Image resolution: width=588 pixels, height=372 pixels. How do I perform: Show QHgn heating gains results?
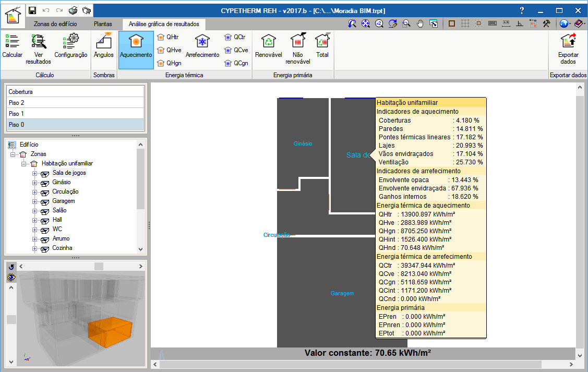pos(169,63)
